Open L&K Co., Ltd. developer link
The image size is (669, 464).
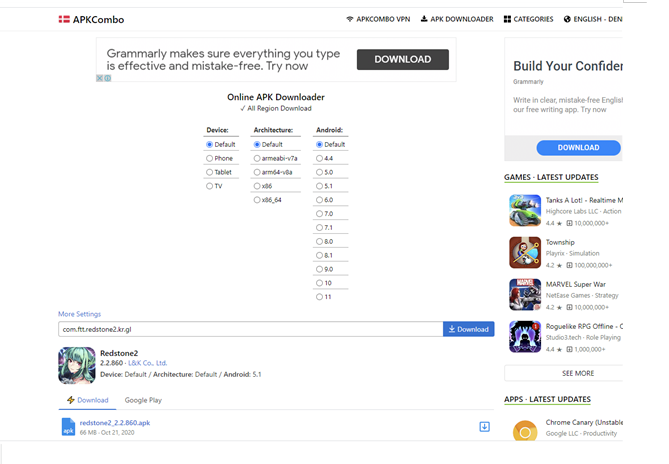click(x=147, y=363)
